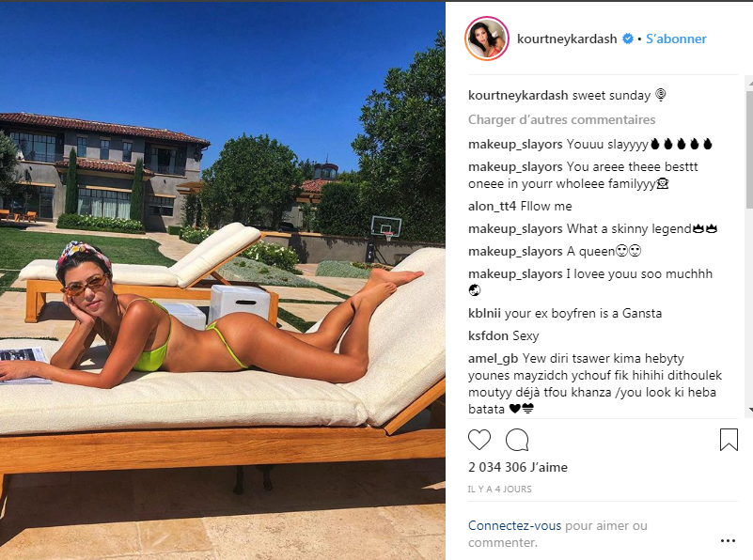Screen dimensions: 753x560
Task: Click S'abonner to follow the account
Action: 676,39
